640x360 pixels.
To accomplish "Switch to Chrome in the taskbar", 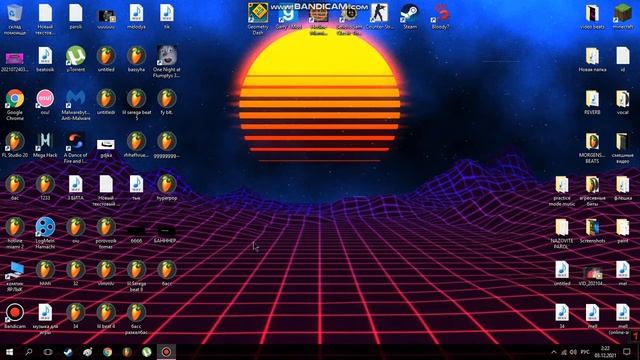I will 107,352.
